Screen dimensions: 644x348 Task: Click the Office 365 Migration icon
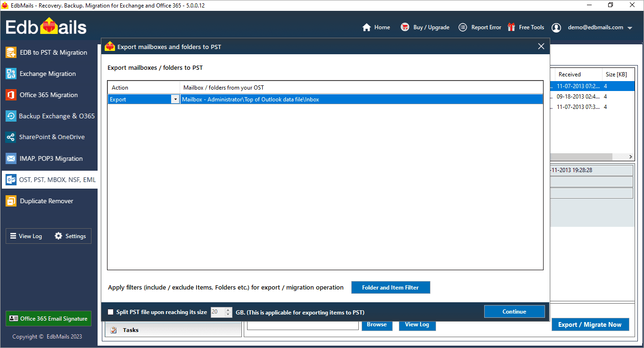11,95
